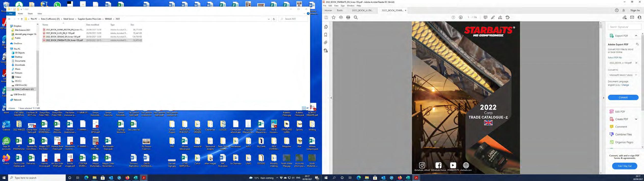Expand the left navigation pane arrow in Acrobat
The height and width of the screenshot is (181, 644).
click(331, 98)
